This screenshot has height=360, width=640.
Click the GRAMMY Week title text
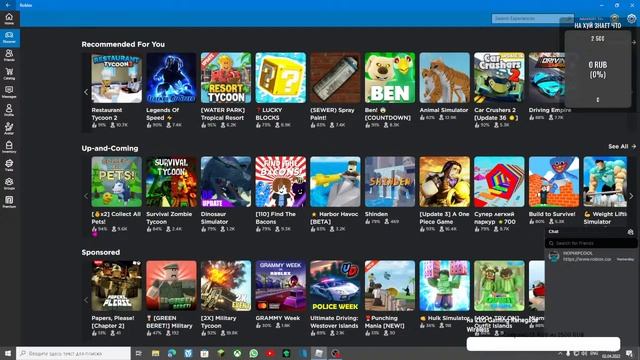278,318
